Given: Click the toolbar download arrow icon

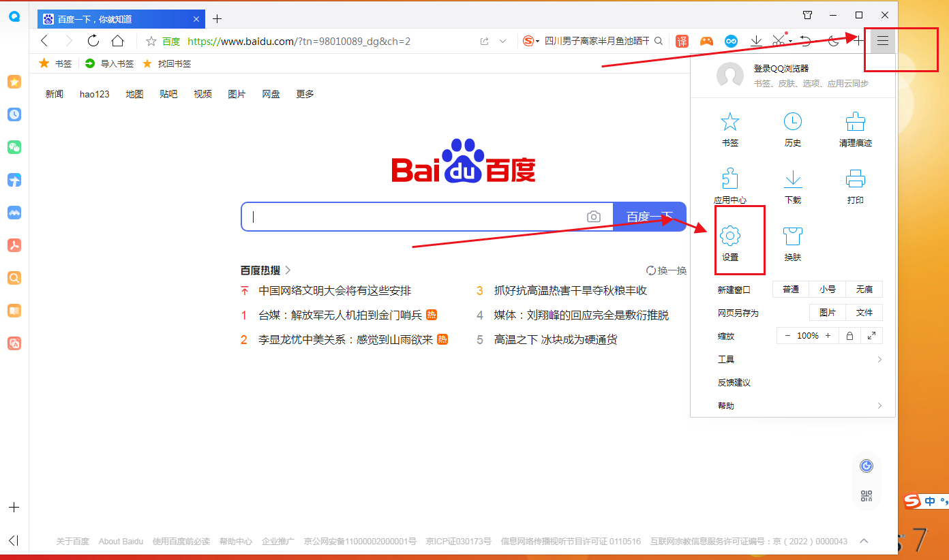Looking at the screenshot, I should [x=756, y=41].
